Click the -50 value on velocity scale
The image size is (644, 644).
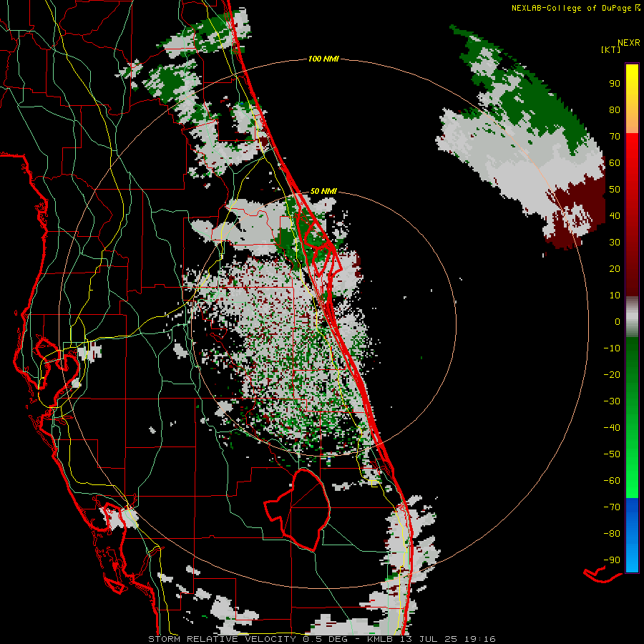(612, 454)
